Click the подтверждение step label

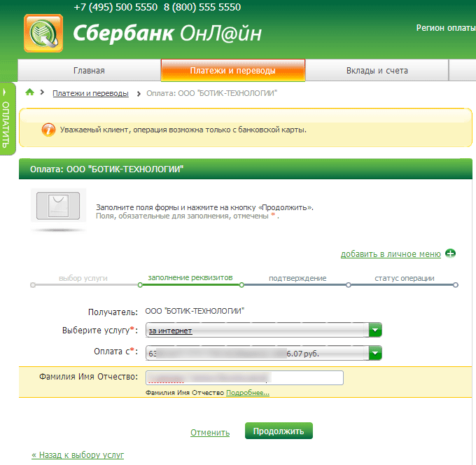point(297,278)
